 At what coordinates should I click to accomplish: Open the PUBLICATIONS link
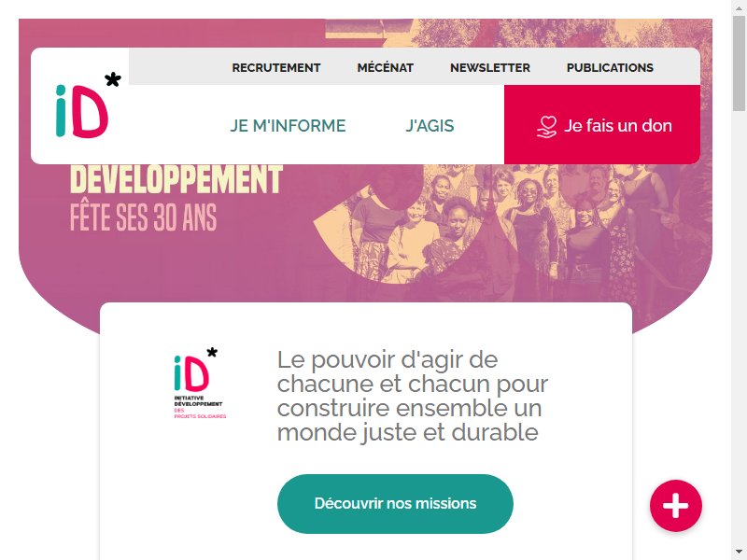tap(610, 67)
